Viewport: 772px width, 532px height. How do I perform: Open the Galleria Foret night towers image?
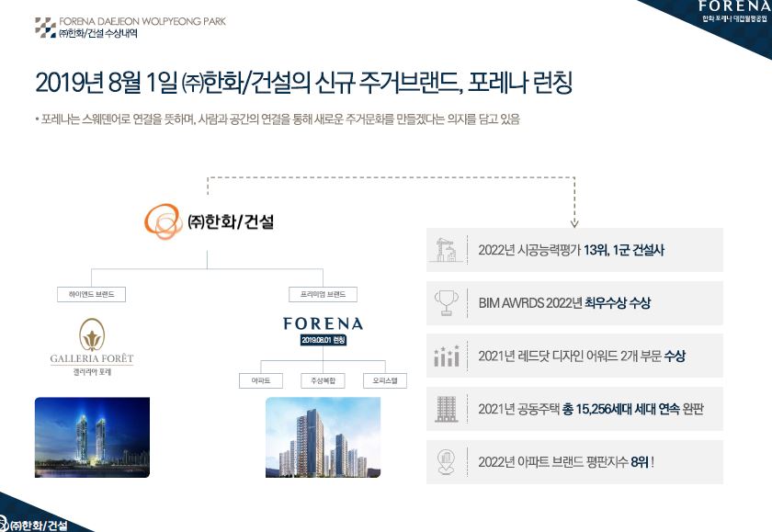(x=92, y=437)
